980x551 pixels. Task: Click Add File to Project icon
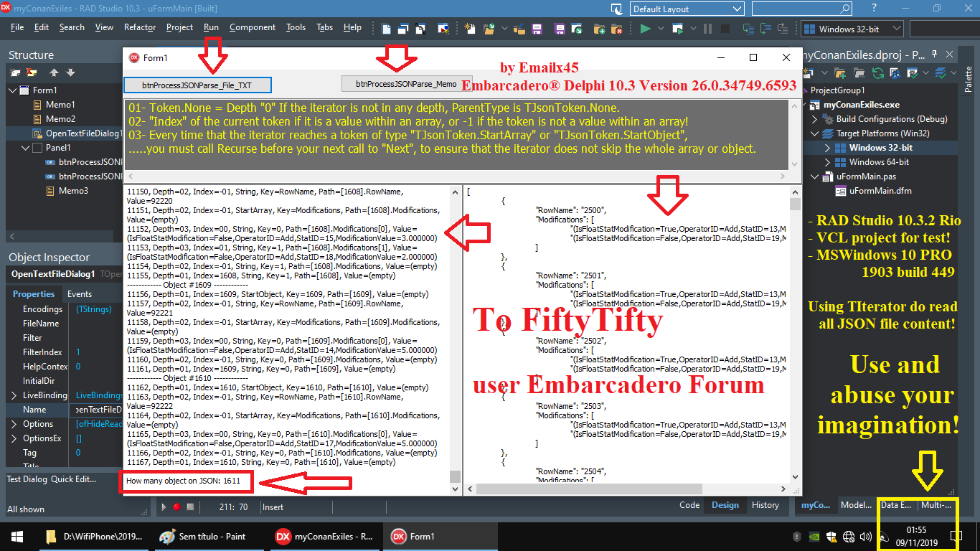599,29
